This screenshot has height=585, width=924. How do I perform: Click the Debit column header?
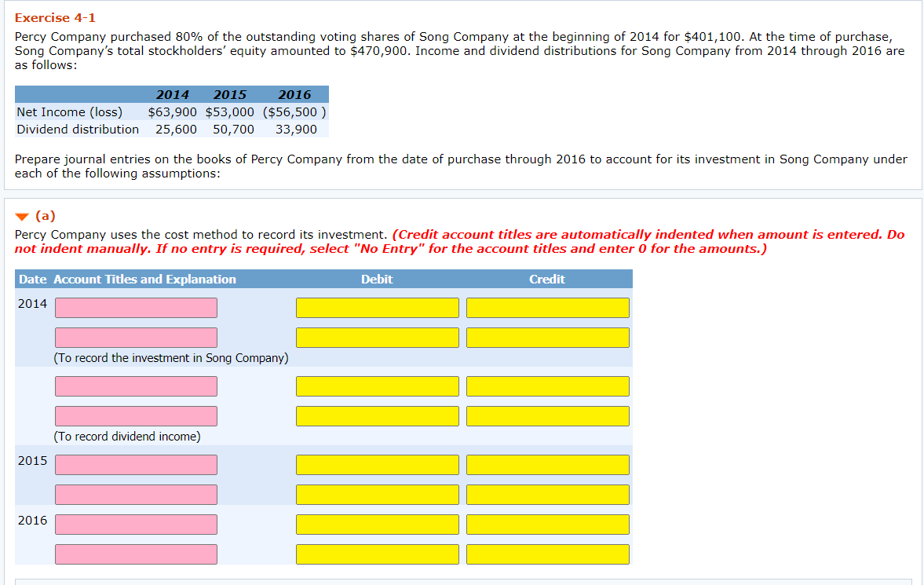tap(377, 279)
